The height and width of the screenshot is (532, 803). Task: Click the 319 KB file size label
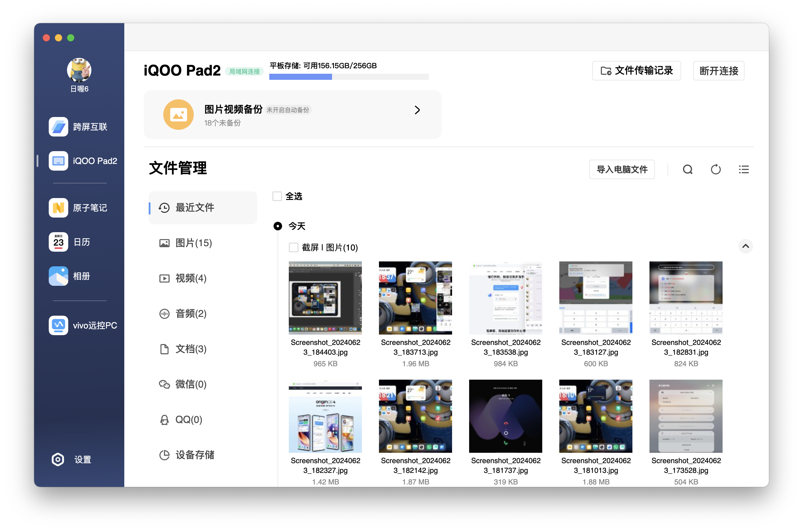click(506, 482)
